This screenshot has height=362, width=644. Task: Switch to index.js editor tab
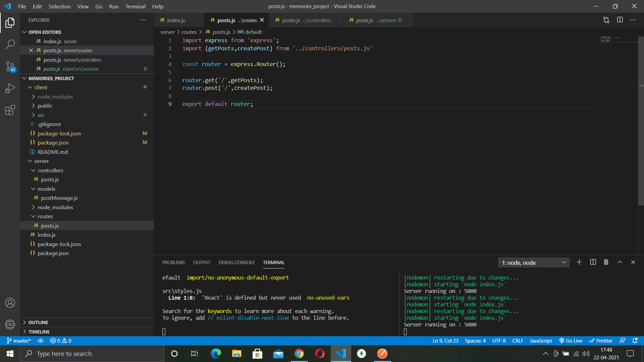tap(179, 20)
